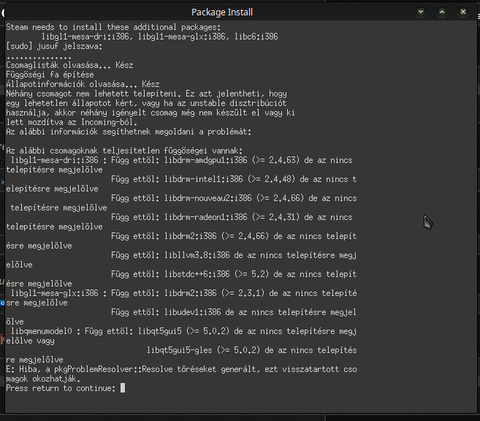Click the 'Állapotinformációk olvasása... Kész' line
This screenshot has height=421, width=480.
tap(82, 84)
